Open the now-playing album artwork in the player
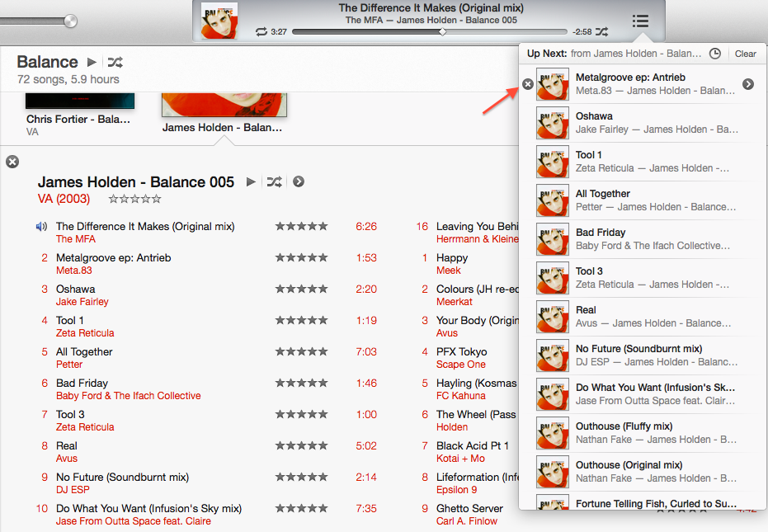The image size is (768, 532). [219, 21]
